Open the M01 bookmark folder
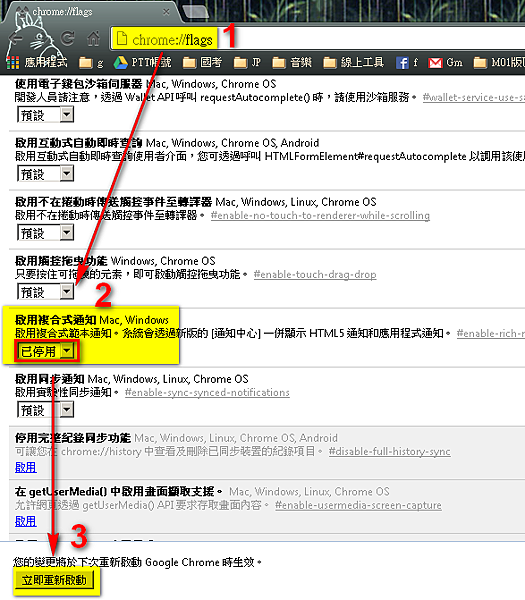Image resolution: width=525 pixels, height=600 pixels. 499,62
